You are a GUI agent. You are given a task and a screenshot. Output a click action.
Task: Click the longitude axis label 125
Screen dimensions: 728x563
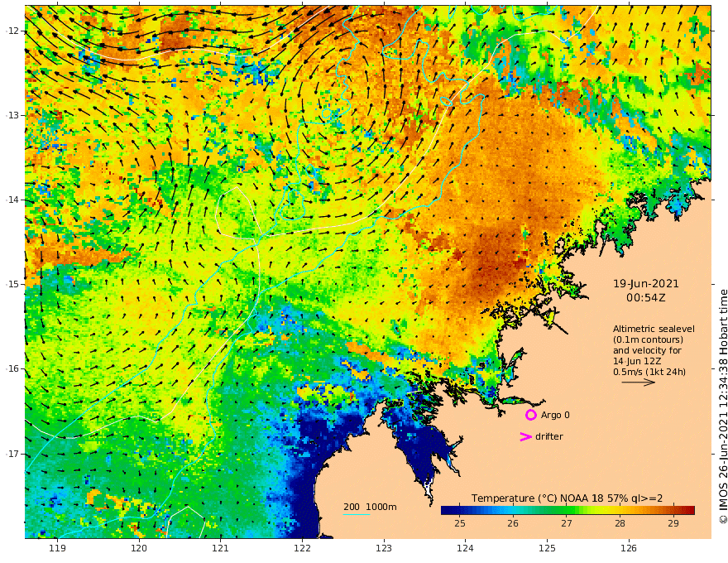tap(547, 549)
